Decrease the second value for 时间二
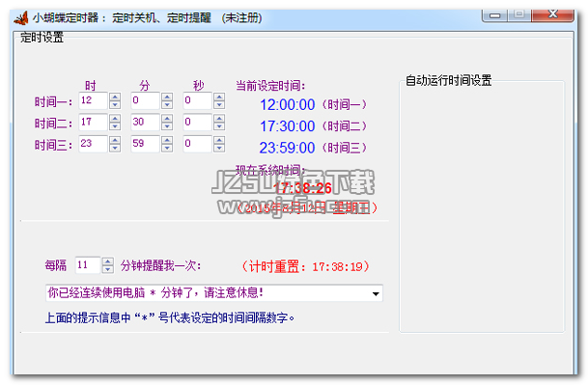The height and width of the screenshot is (385, 588). [219, 126]
